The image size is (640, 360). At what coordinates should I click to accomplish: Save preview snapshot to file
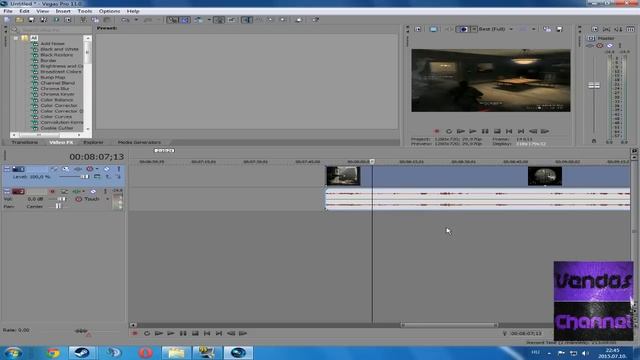[560, 29]
